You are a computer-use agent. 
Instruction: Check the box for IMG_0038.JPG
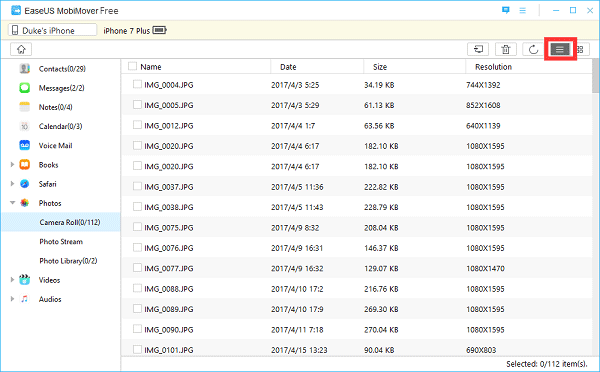137,207
